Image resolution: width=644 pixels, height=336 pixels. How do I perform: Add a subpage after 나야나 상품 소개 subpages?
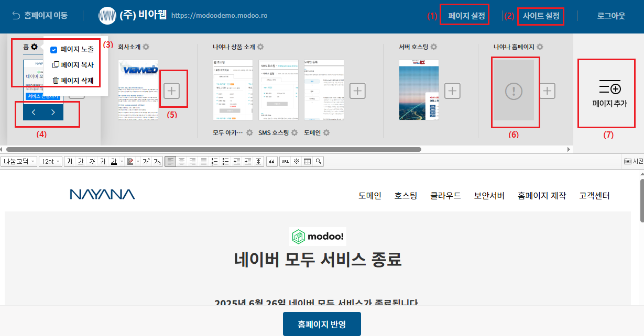pos(357,91)
